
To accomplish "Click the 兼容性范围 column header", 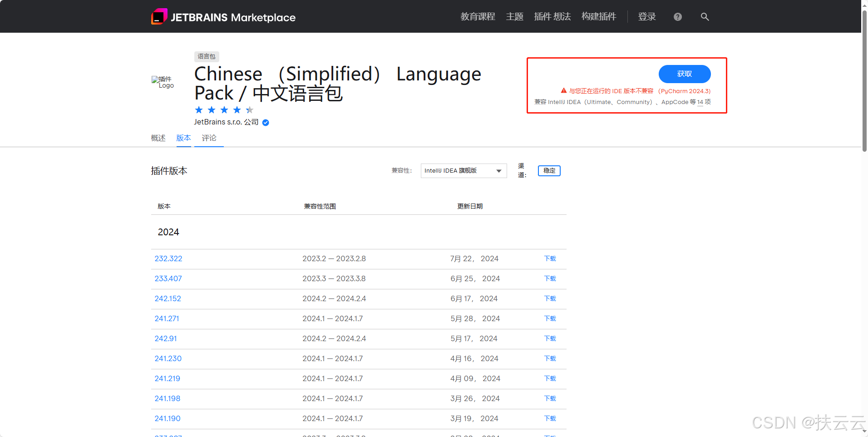I will [320, 207].
